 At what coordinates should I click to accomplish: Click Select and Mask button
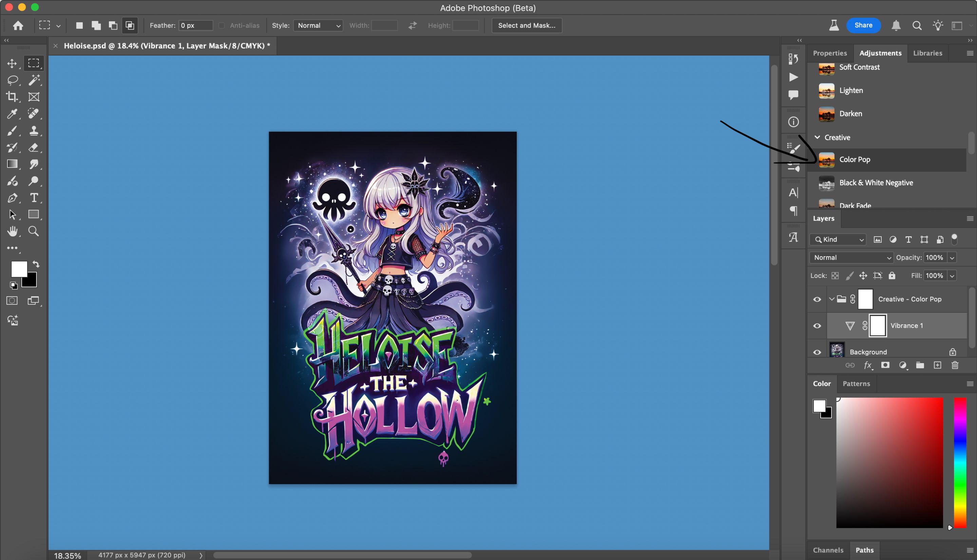pos(527,25)
